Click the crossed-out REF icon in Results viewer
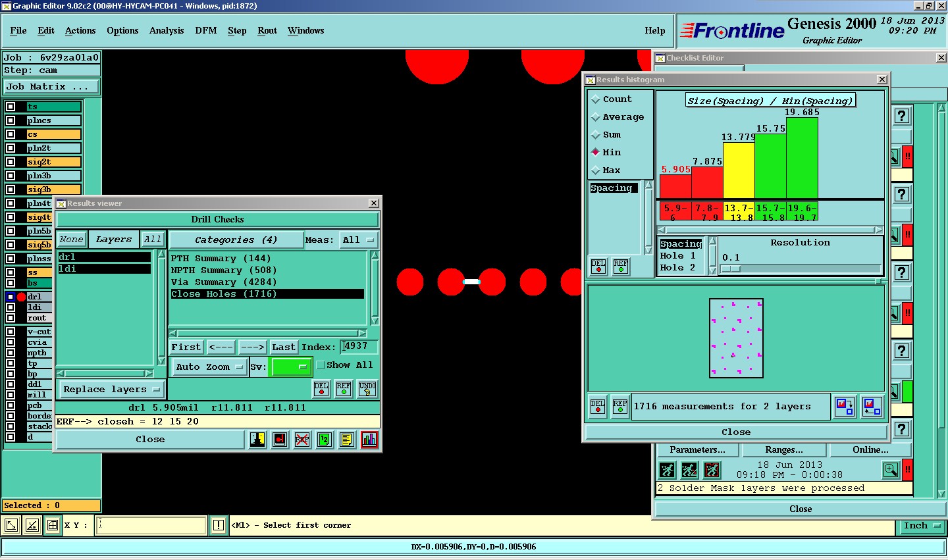The height and width of the screenshot is (560, 948). (302, 440)
